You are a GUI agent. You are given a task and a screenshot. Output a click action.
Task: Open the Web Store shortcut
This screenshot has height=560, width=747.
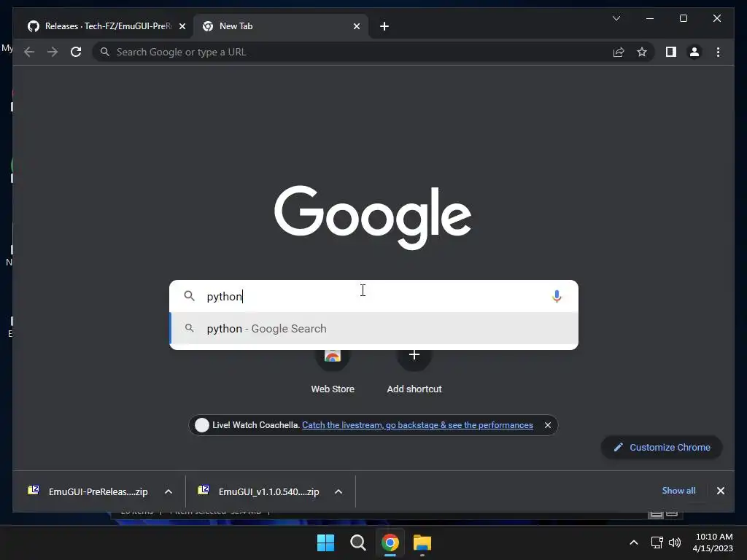tap(333, 370)
